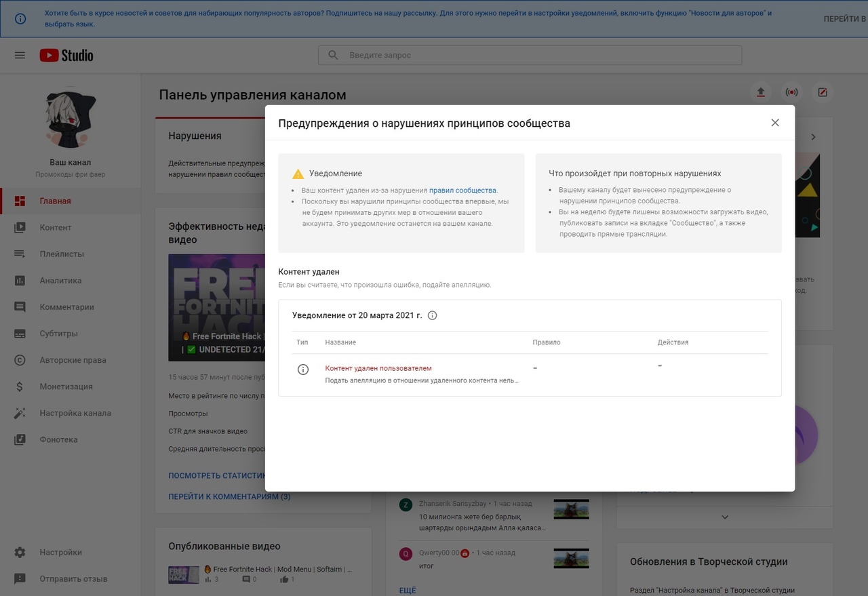Click the yellow warning triangle icon
The height and width of the screenshot is (596, 868).
[x=298, y=174]
